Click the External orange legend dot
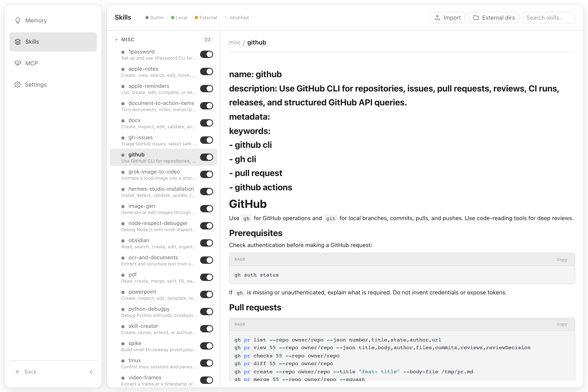Image resolution: width=588 pixels, height=392 pixels. (196, 18)
